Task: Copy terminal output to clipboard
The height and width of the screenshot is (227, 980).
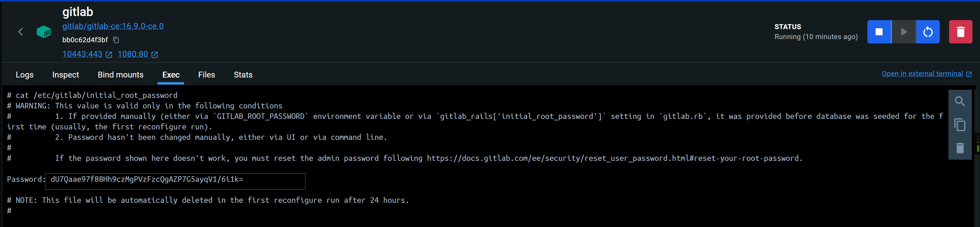Action: pos(960,125)
